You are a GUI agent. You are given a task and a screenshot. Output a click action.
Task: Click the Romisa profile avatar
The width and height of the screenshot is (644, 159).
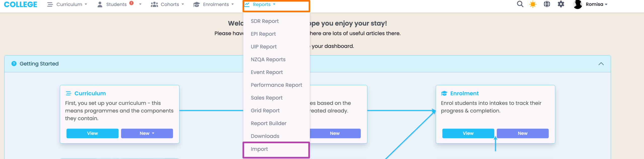coord(578,4)
